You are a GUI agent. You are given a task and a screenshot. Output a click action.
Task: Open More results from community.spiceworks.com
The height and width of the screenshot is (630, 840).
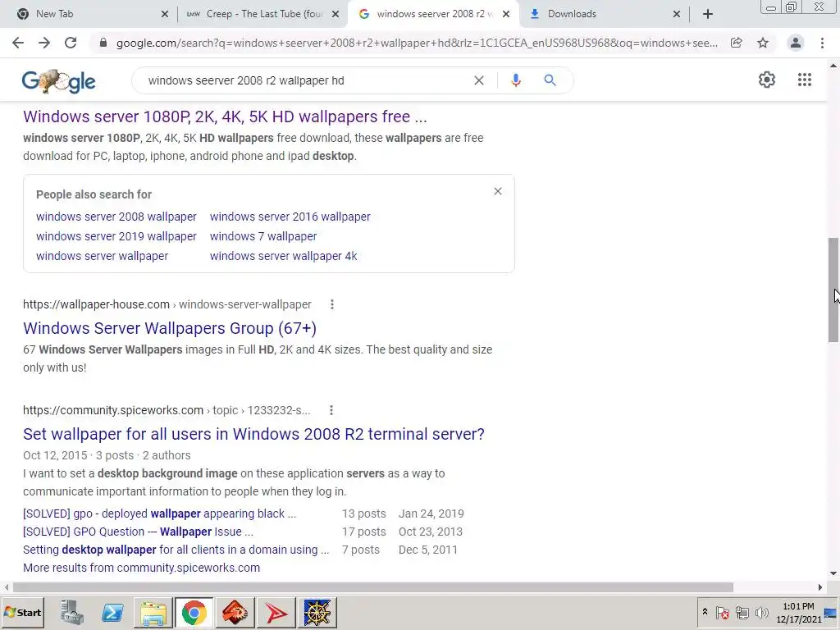click(x=141, y=568)
